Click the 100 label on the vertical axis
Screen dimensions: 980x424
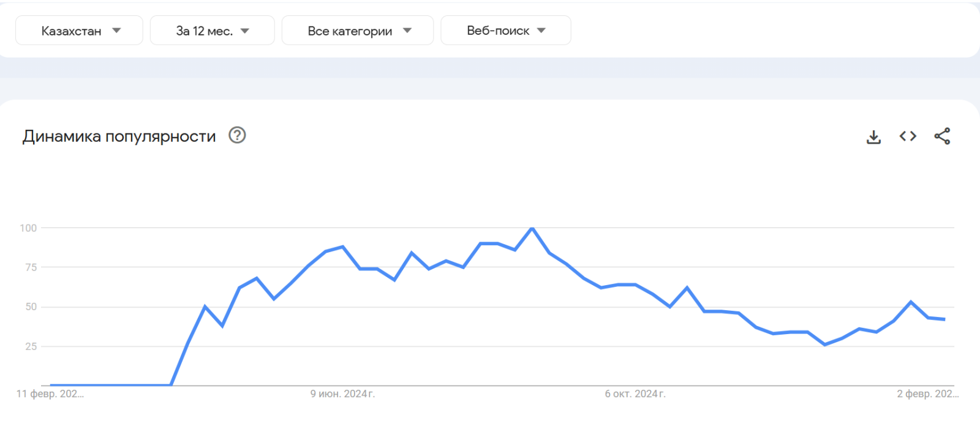coord(28,228)
